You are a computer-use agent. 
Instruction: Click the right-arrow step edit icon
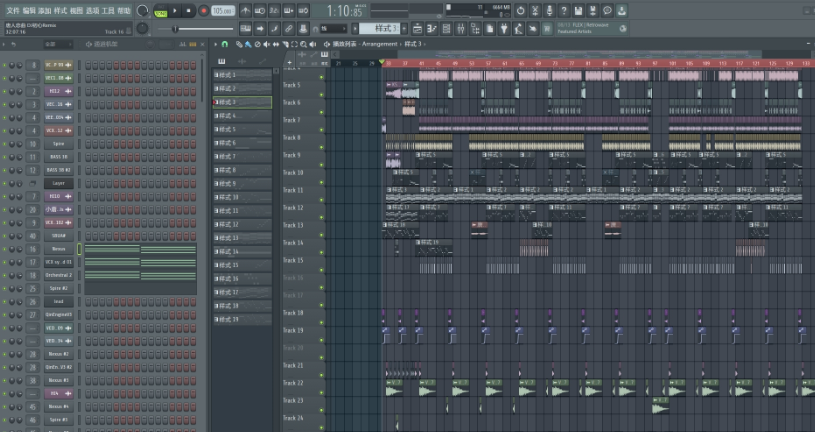pos(260,29)
